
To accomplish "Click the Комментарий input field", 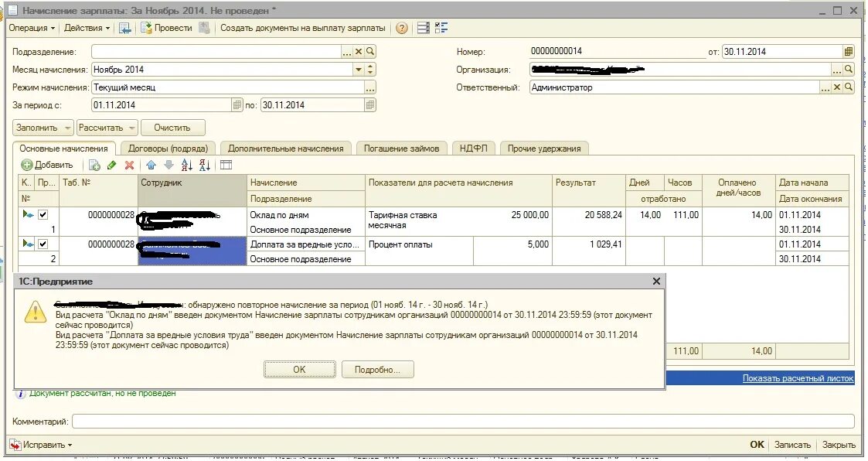I will (x=463, y=422).
